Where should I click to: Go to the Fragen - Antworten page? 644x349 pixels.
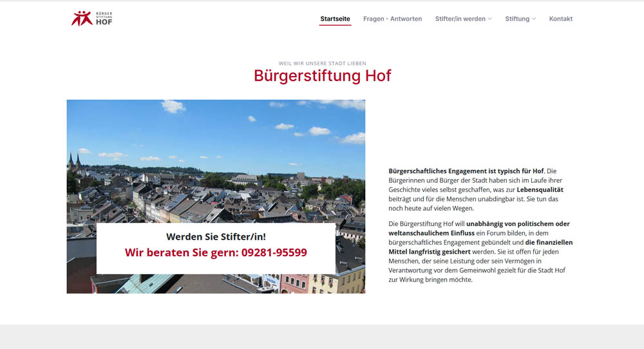(392, 19)
